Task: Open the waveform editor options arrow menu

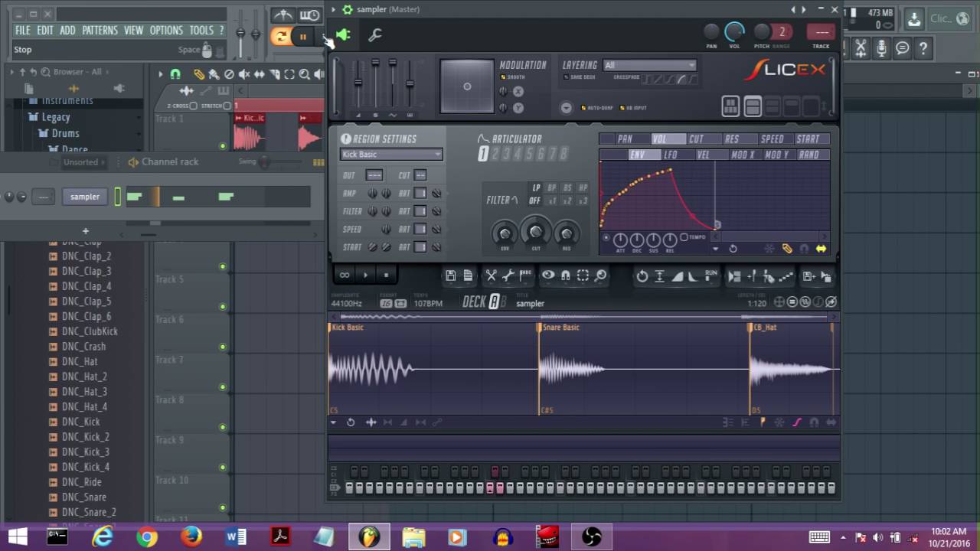Action: 333,422
